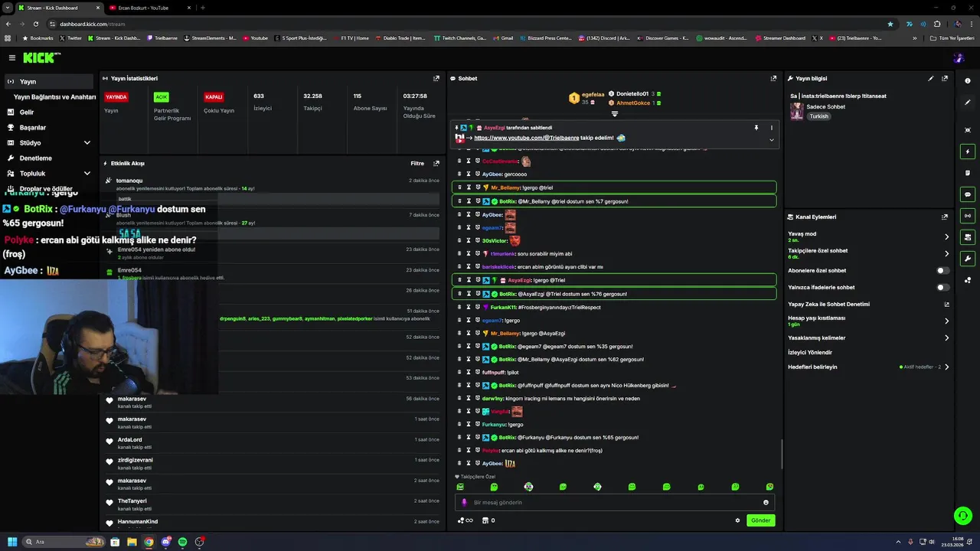Pop out the Yayın istatistikleri panel
This screenshot has width=980, height=551.
coord(436,78)
